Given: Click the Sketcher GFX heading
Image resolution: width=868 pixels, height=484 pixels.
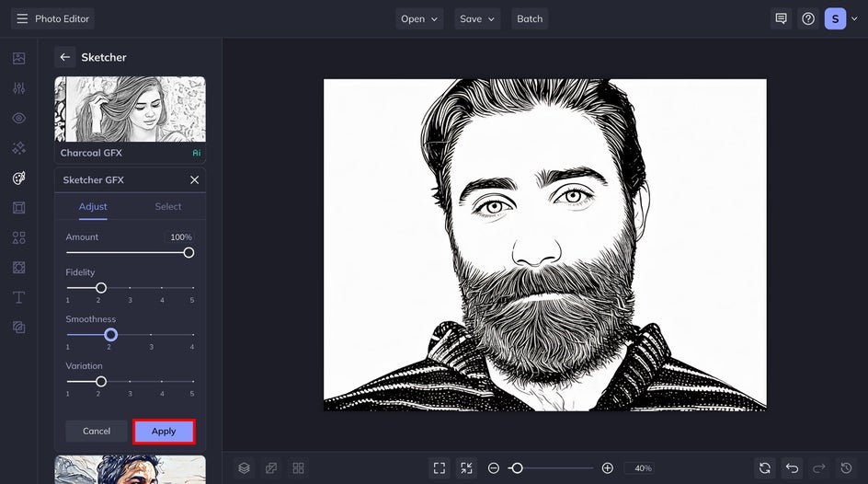Looking at the screenshot, I should pyautogui.click(x=94, y=180).
